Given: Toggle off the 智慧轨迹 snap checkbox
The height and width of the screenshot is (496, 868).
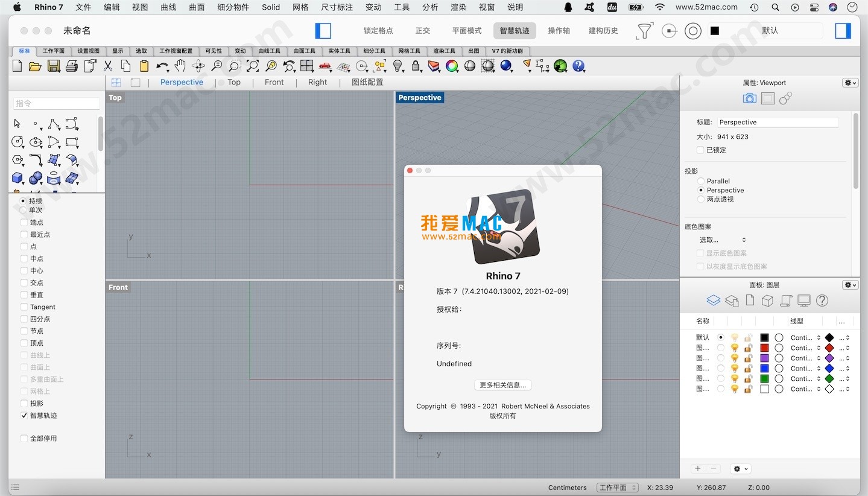Looking at the screenshot, I should pos(24,415).
